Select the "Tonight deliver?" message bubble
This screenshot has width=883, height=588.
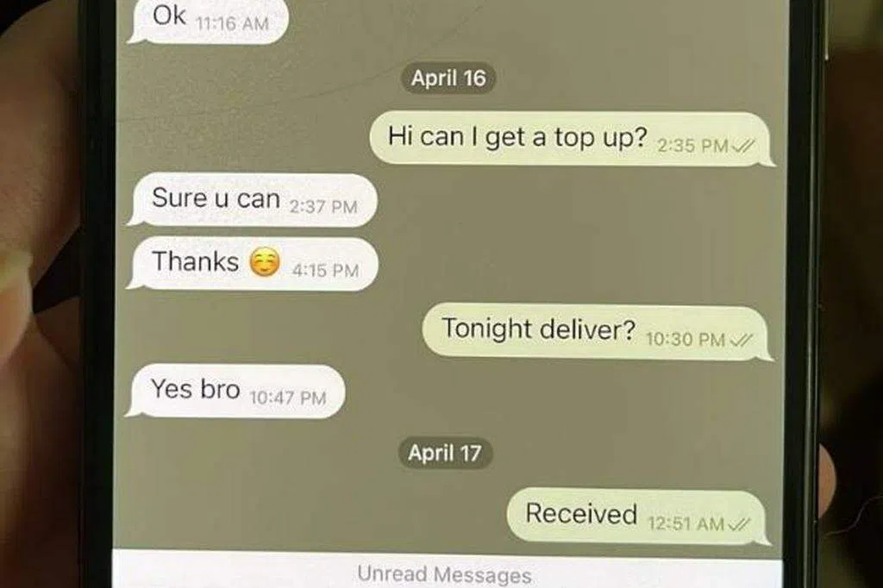pos(598,332)
